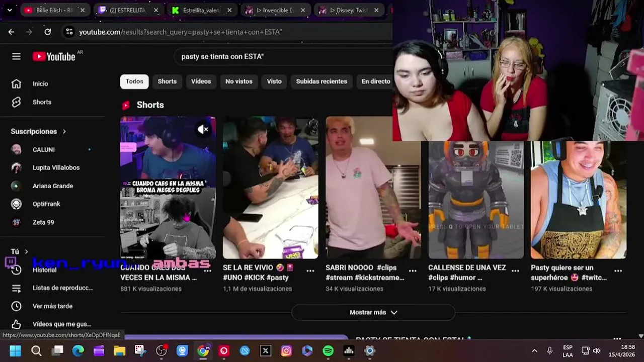
Task: Open the ESP LAA language switcher
Action: (x=568, y=351)
